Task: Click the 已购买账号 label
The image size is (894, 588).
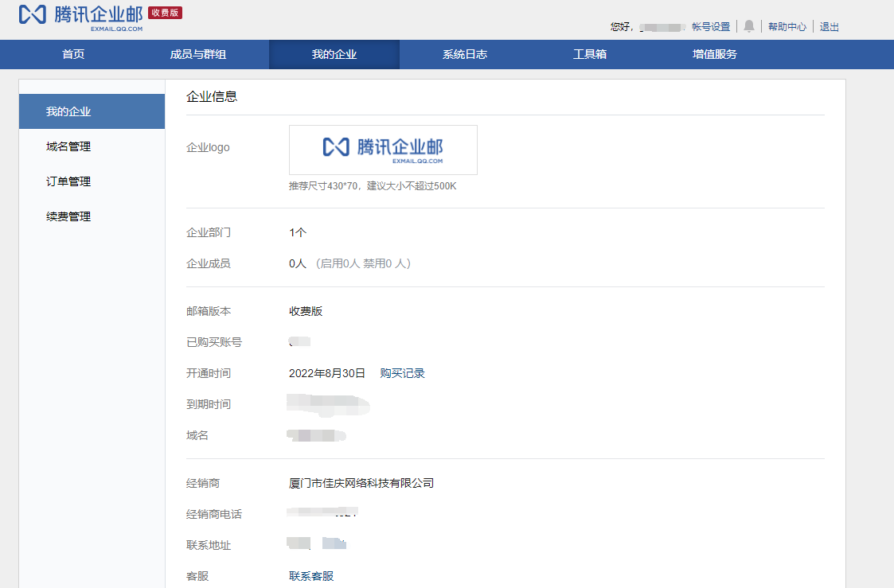Action: click(214, 342)
